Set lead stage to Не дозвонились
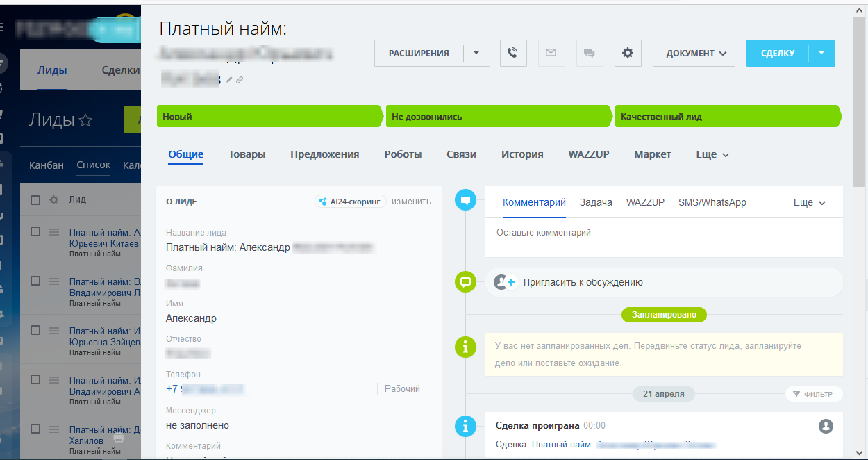 pos(499,116)
